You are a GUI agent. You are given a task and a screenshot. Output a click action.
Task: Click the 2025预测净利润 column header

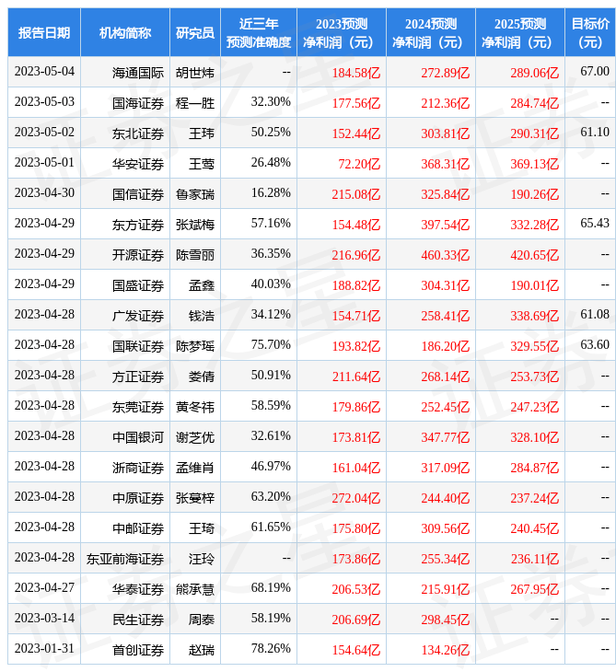coord(519,33)
